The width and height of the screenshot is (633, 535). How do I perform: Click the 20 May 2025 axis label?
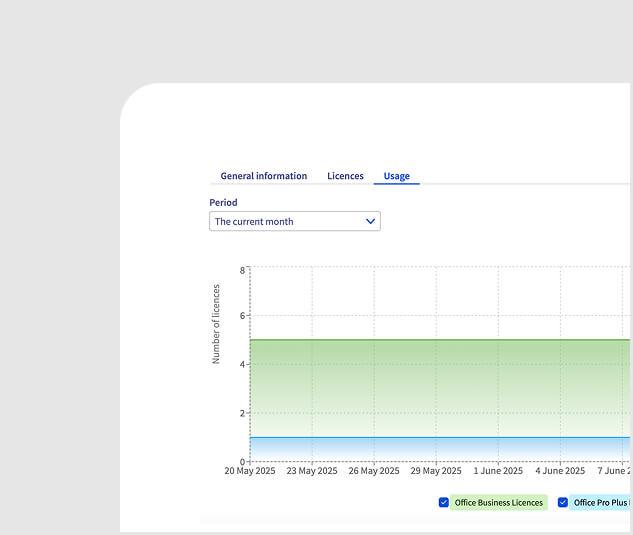click(250, 471)
